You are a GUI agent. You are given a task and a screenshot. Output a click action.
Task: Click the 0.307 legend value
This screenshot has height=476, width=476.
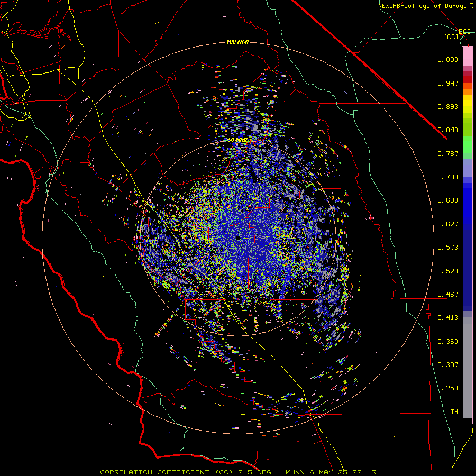click(x=448, y=365)
